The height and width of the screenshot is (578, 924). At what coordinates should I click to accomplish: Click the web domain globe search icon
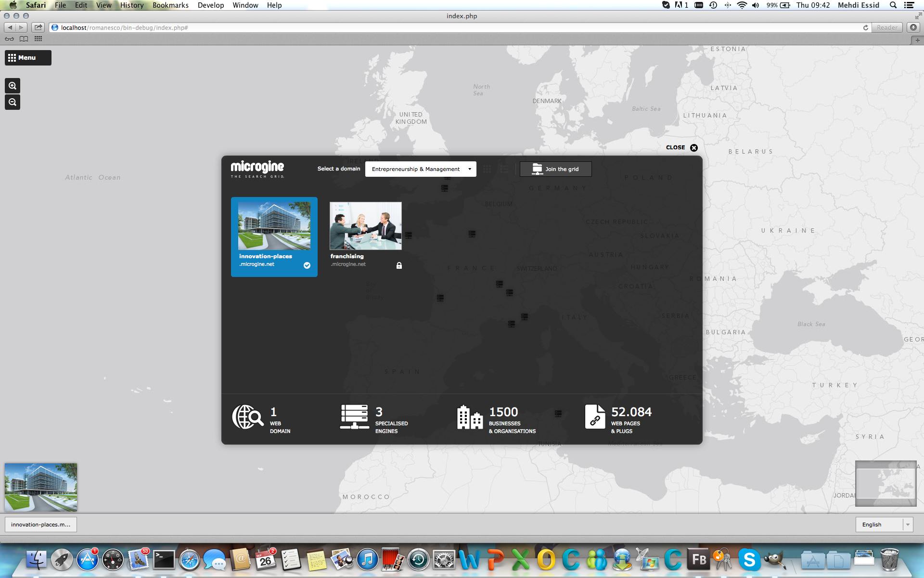click(x=248, y=417)
